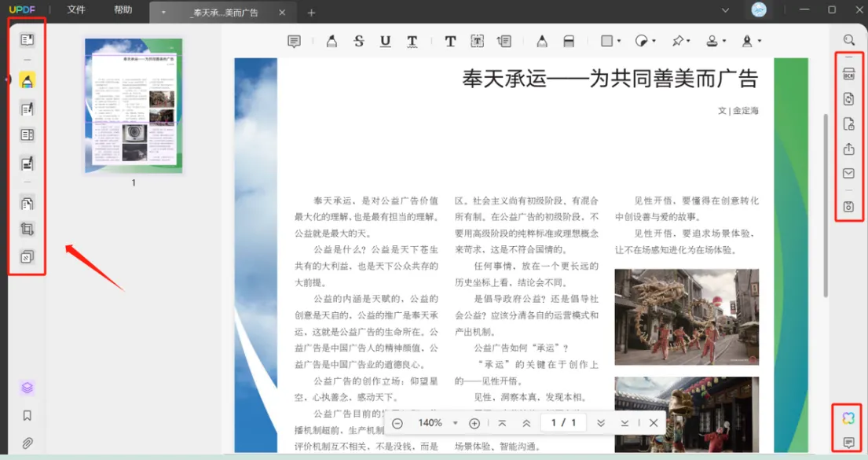Select the Underline tool

(385, 41)
